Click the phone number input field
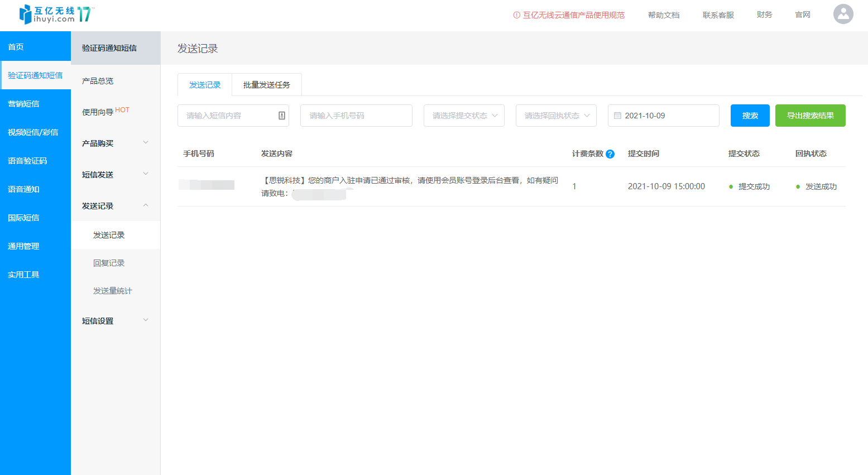The width and height of the screenshot is (868, 475). coord(356,116)
